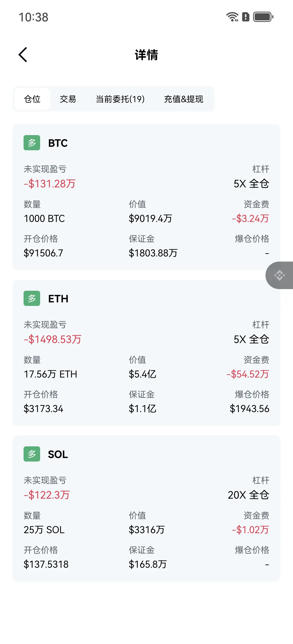The height and width of the screenshot is (644, 293).
Task: Tap the back arrow icon
Action: [x=23, y=55]
